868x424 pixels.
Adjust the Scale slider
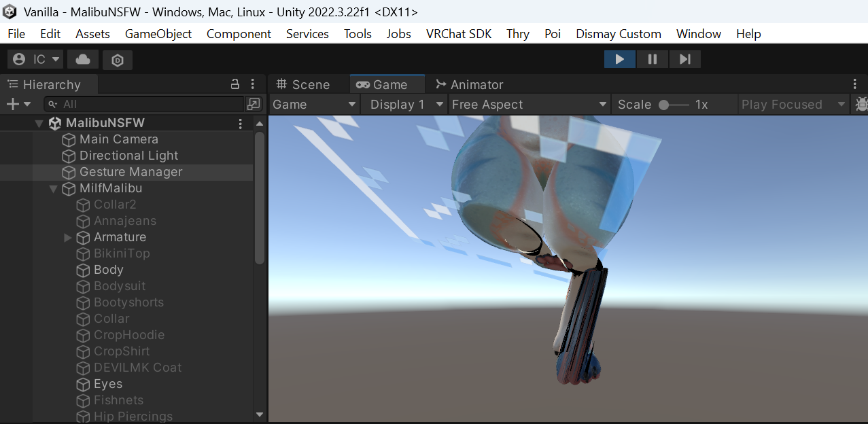pyautogui.click(x=674, y=105)
